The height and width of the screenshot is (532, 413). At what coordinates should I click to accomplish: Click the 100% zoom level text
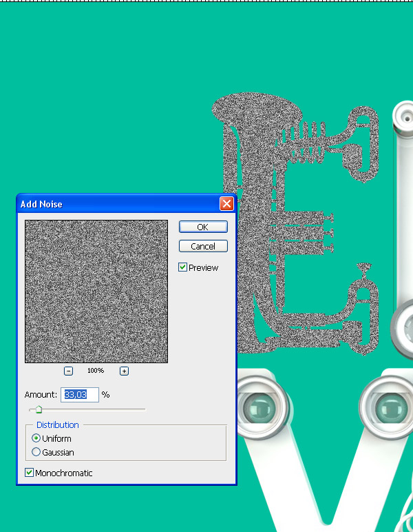click(x=96, y=371)
